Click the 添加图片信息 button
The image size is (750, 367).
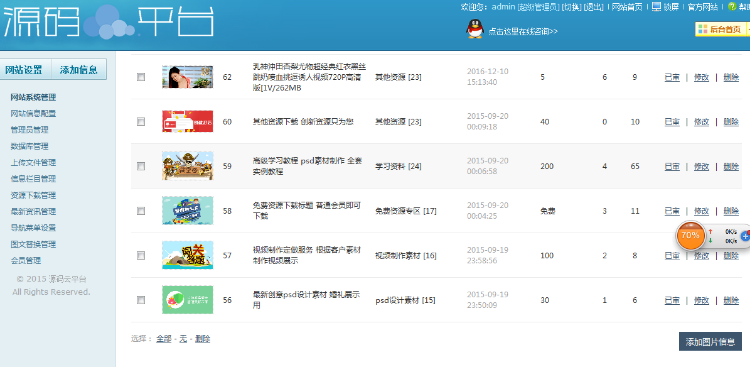tap(710, 342)
